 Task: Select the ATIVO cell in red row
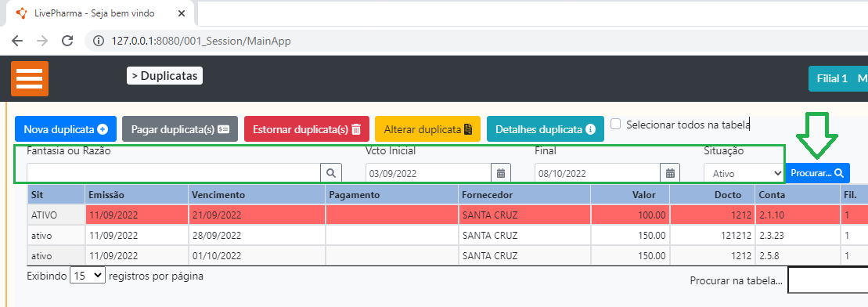point(56,215)
